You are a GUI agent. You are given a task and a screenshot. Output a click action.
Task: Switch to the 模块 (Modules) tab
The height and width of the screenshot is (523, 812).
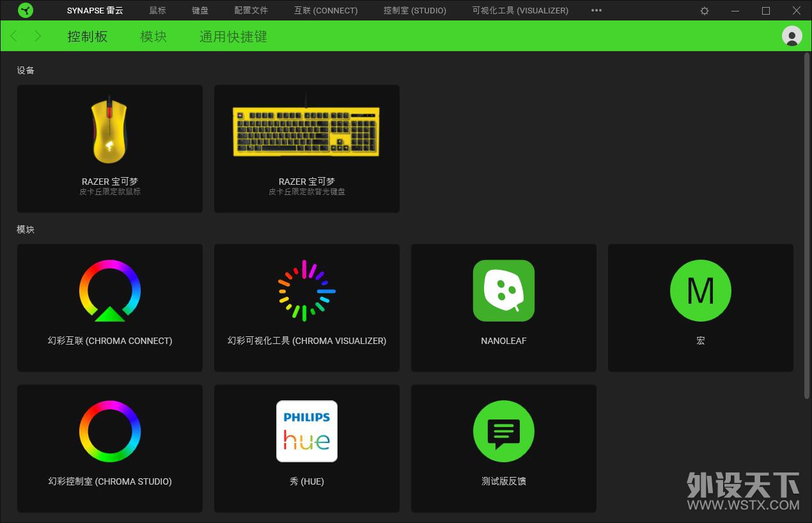click(153, 36)
